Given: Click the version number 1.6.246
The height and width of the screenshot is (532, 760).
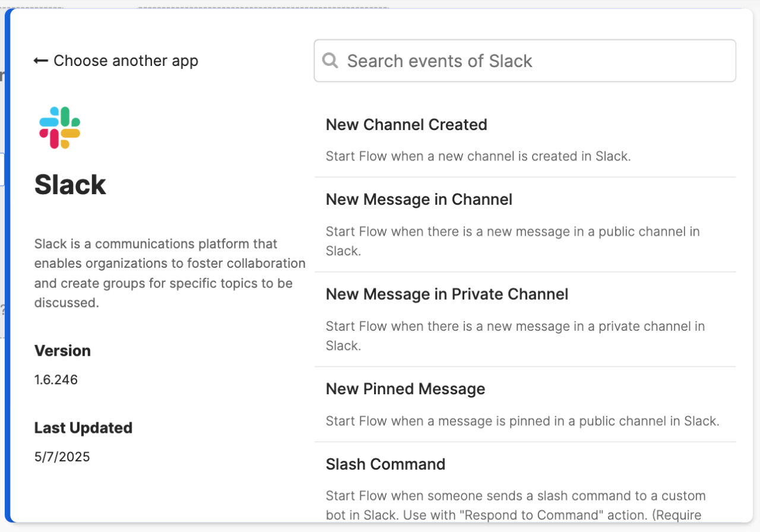Looking at the screenshot, I should 56,379.
